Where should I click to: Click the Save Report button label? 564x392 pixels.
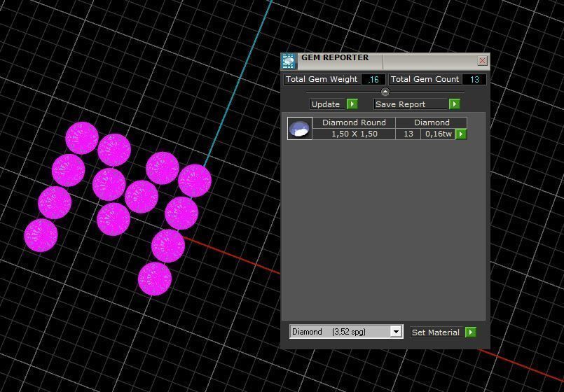[411, 104]
